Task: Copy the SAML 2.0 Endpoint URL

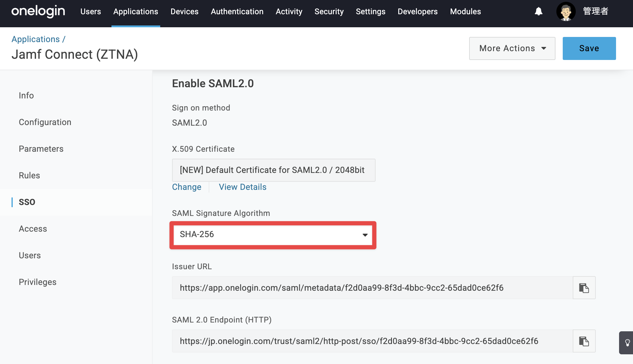Action: [x=584, y=341]
